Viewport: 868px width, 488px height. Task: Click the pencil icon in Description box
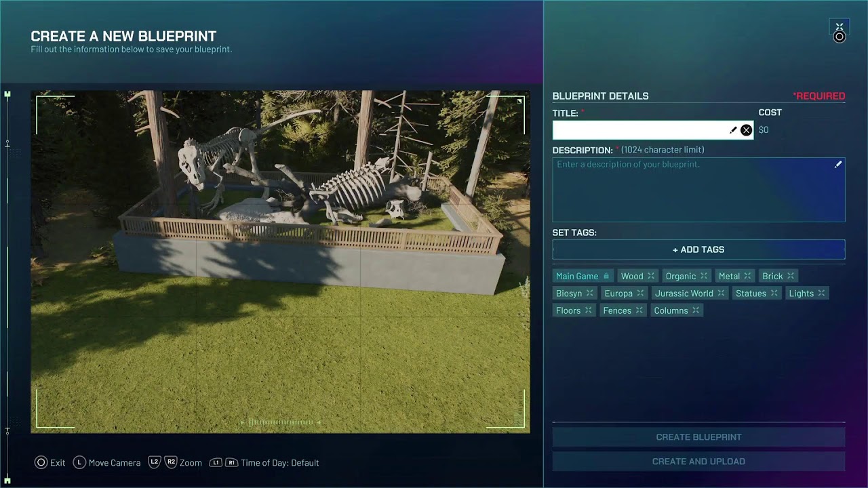click(x=838, y=165)
